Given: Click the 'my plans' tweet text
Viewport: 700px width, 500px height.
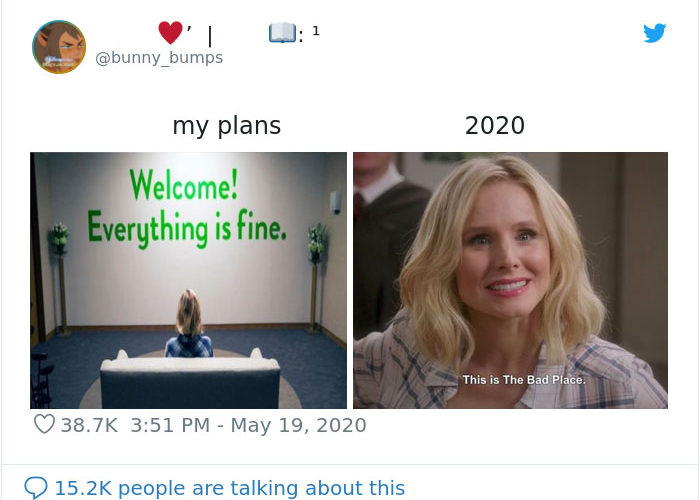Looking at the screenshot, I should tap(227, 125).
